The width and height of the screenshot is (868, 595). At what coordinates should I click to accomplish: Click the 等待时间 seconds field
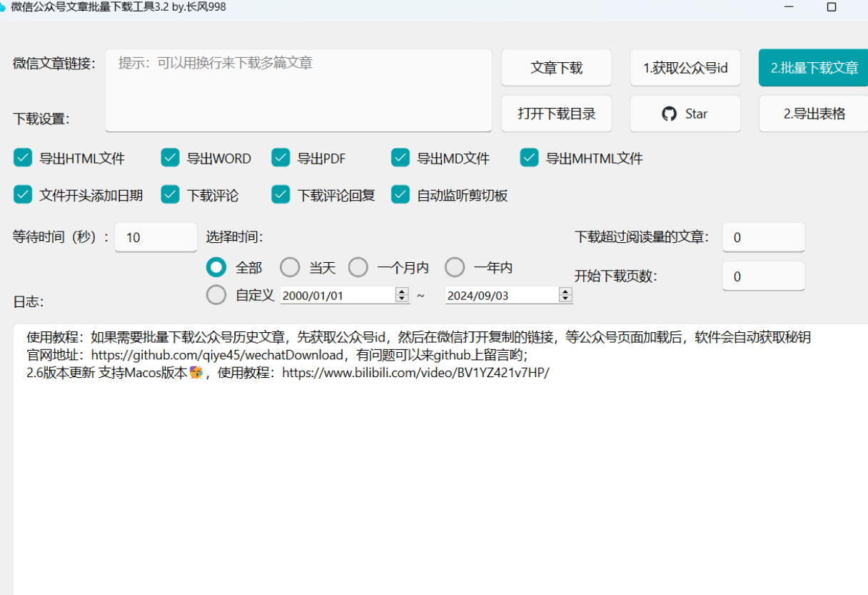[x=156, y=237]
